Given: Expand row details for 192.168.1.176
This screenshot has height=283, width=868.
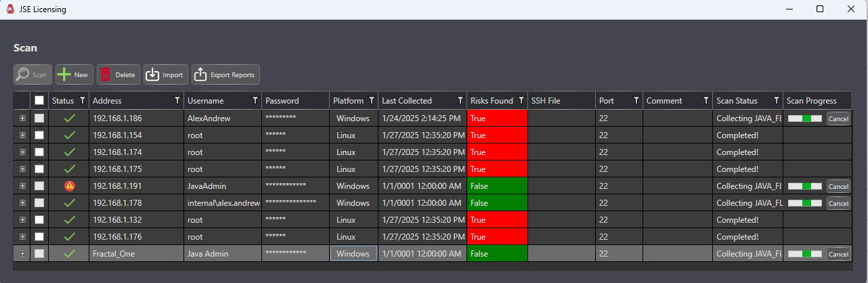Looking at the screenshot, I should [22, 237].
